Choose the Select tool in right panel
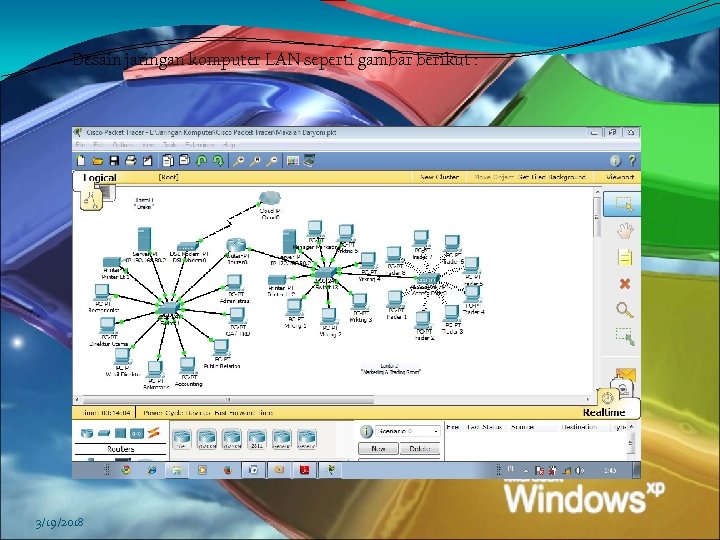720x540 pixels. pos(623,203)
